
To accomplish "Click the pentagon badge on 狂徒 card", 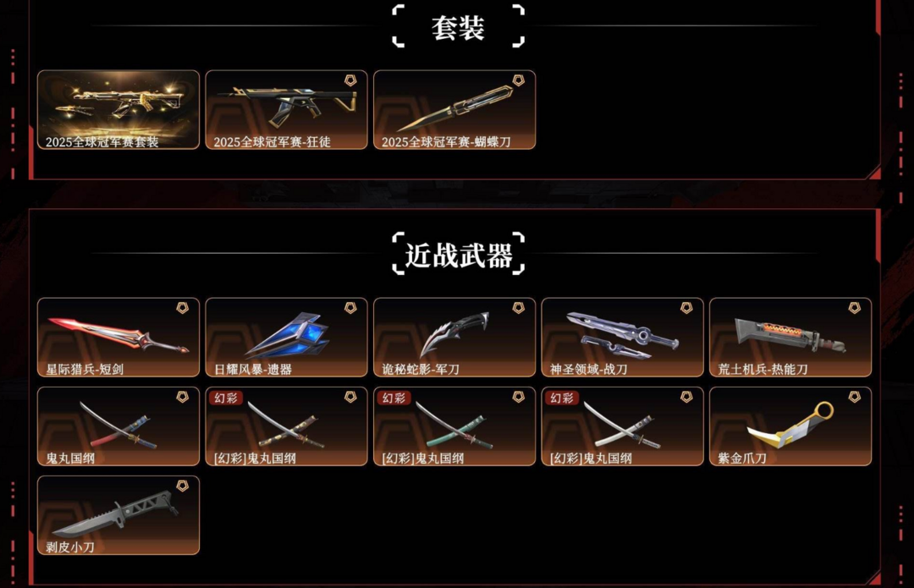I will click(x=350, y=80).
